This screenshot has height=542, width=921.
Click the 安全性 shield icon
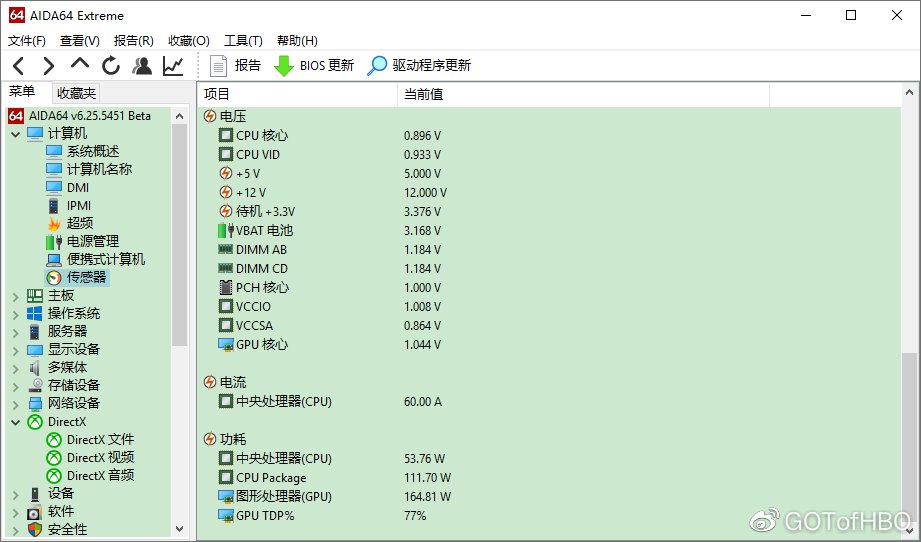click(x=35, y=530)
